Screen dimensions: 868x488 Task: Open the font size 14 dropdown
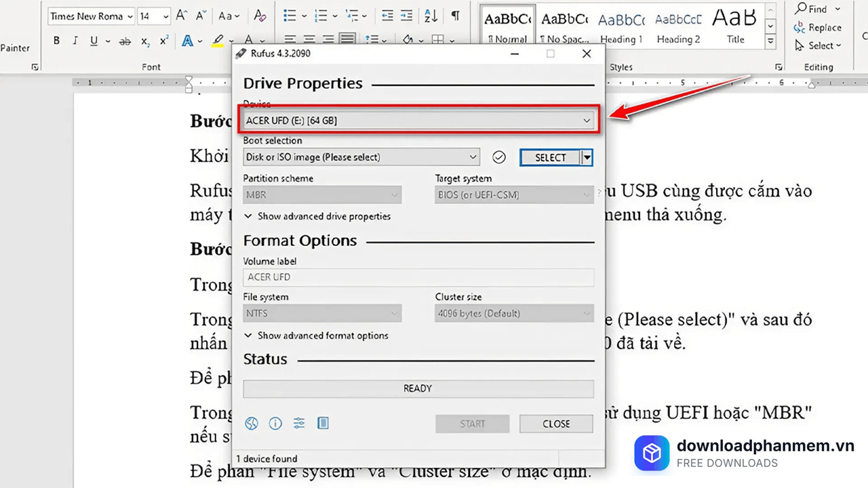tap(165, 16)
